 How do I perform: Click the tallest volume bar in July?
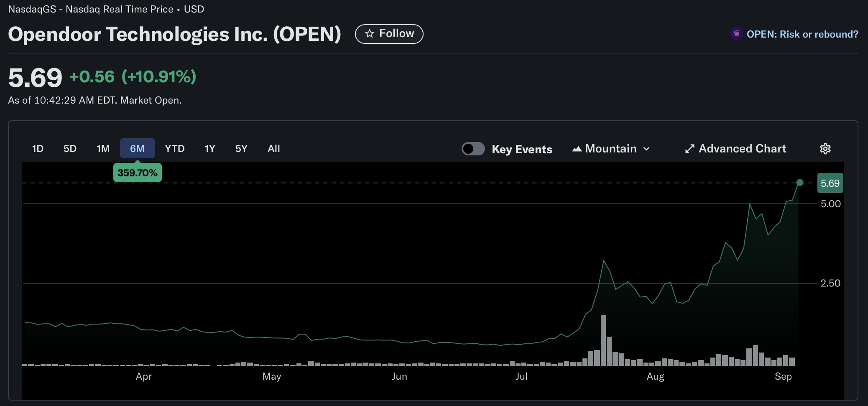(603, 340)
